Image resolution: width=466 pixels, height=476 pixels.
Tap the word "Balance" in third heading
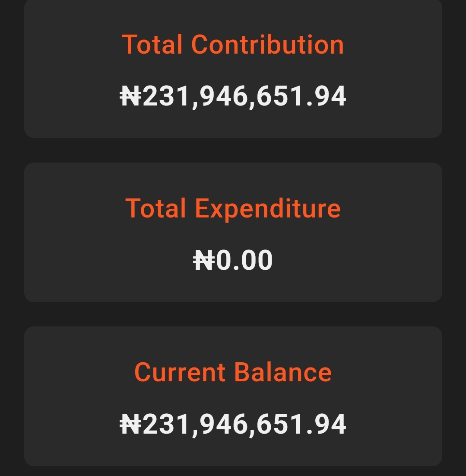[283, 372]
